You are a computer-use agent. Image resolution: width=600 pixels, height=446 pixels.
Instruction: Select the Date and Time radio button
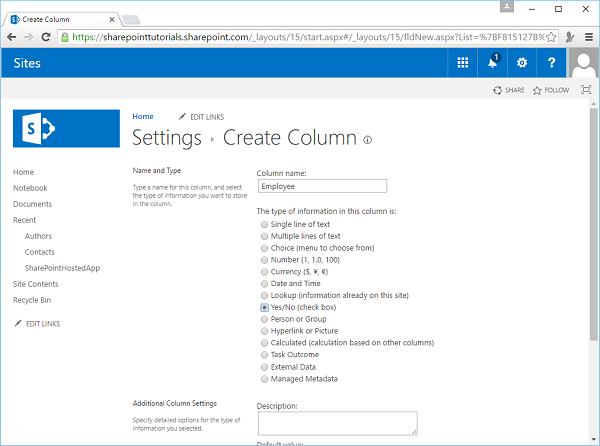click(264, 284)
